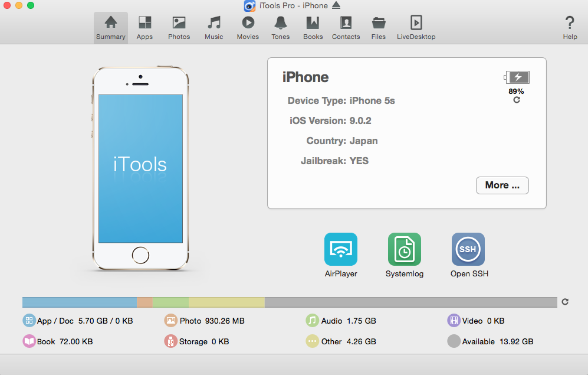Click the "1.75 GB" Audio size text
The image size is (588, 375).
coord(362,321)
